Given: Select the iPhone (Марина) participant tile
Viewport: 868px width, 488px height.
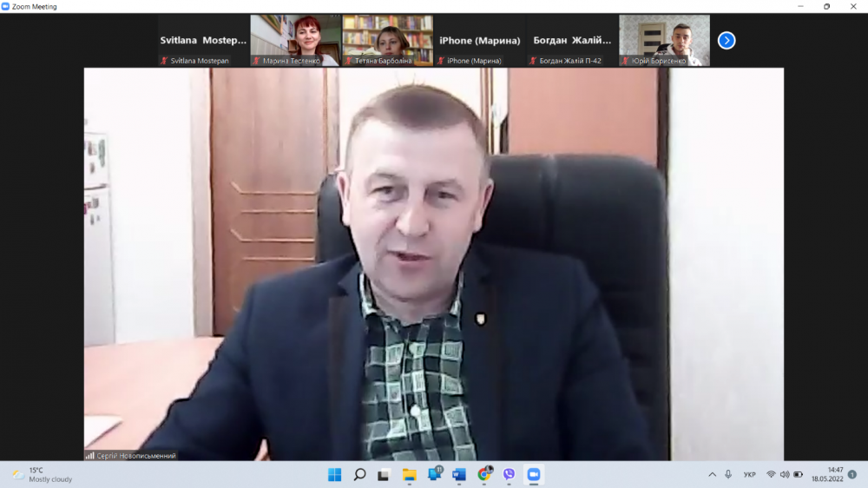Looking at the screenshot, I should click(479, 41).
